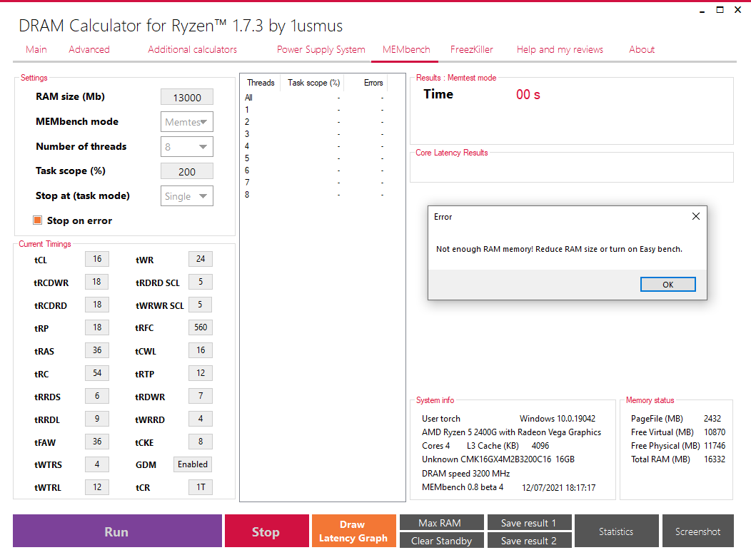
Task: Open the Stop at task mode dropdown
Action: (x=187, y=195)
